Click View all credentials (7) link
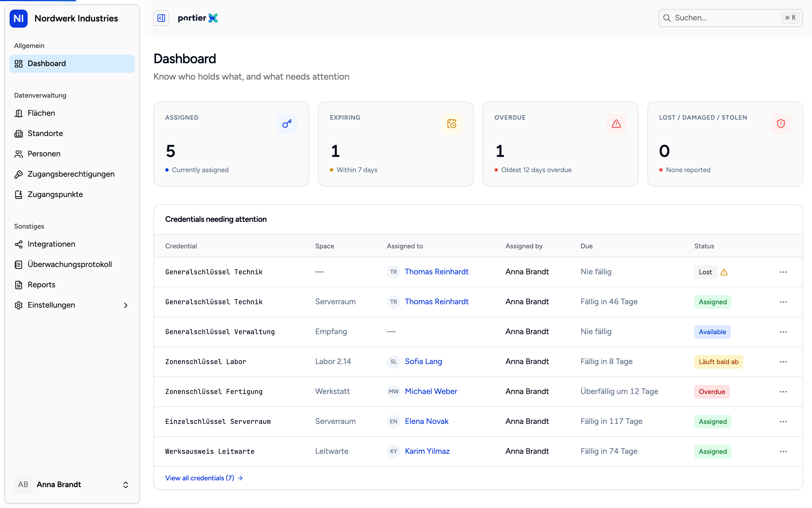Viewport: 812px width, 508px height. (x=204, y=478)
